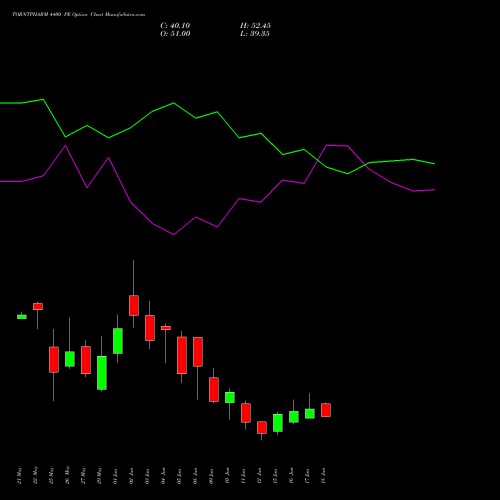
Task: Select the 10 Jun date label
Action: (227, 476)
